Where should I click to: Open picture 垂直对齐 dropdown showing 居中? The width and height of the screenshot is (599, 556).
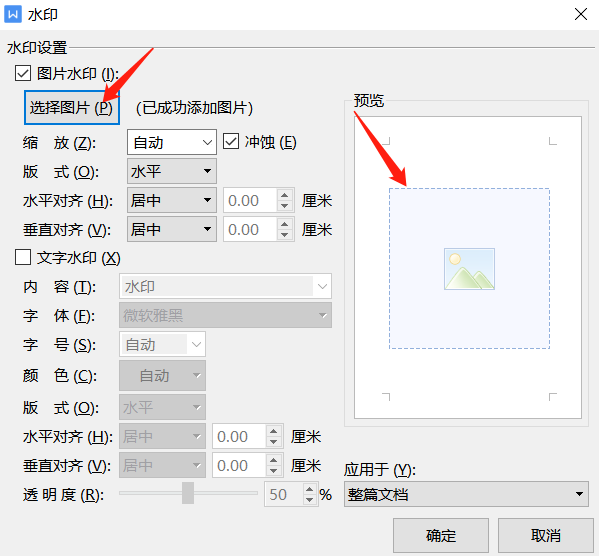(172, 229)
